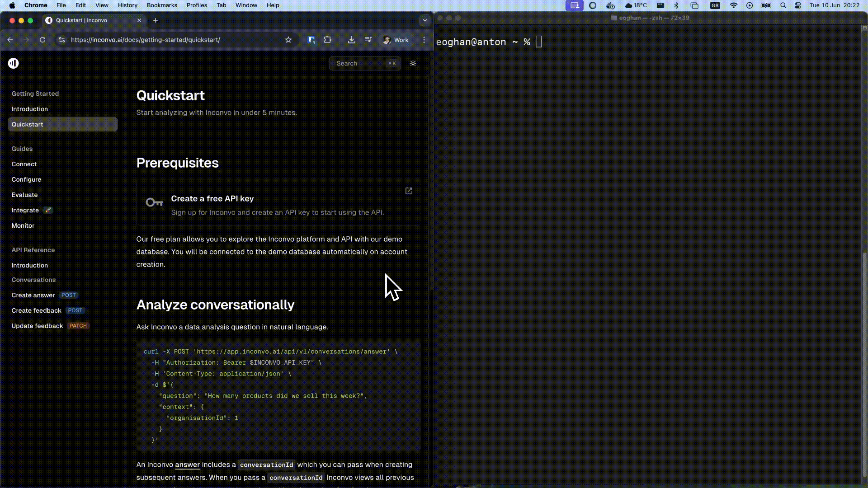Bookmark this page with star icon
Image resolution: width=868 pixels, height=488 pixels.
[288, 40]
